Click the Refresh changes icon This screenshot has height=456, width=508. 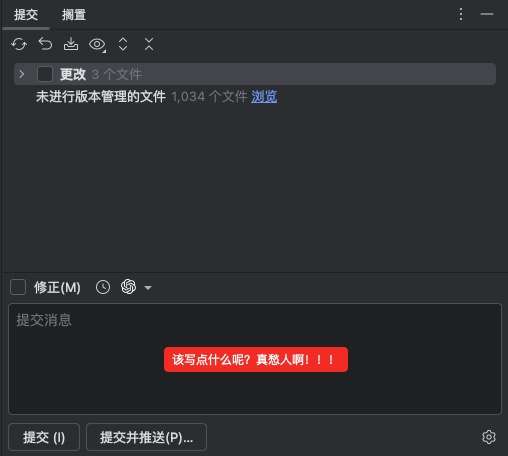(x=19, y=44)
